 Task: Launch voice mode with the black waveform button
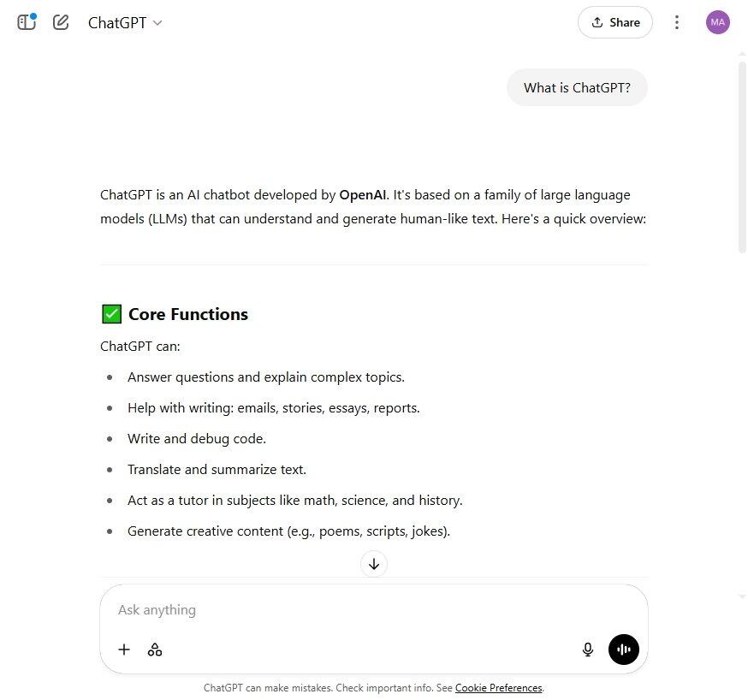click(624, 650)
